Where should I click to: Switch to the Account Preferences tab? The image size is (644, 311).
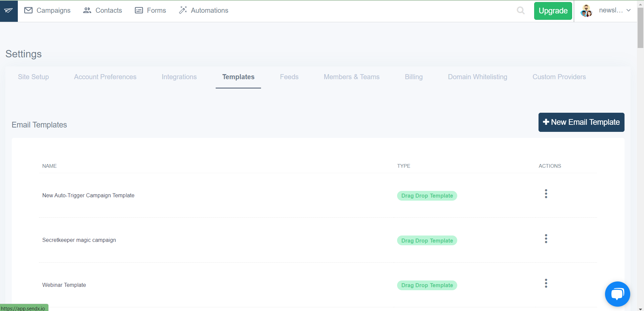[105, 77]
